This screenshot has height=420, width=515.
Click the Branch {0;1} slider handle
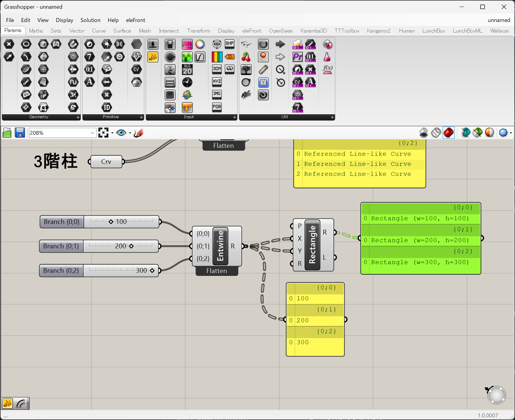pyautogui.click(x=131, y=246)
